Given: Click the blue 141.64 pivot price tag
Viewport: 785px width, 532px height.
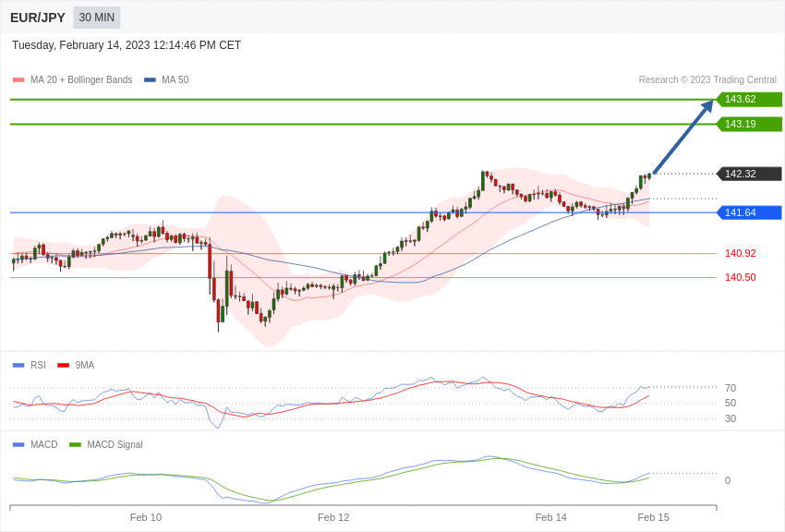Looking at the screenshot, I should coord(749,212).
